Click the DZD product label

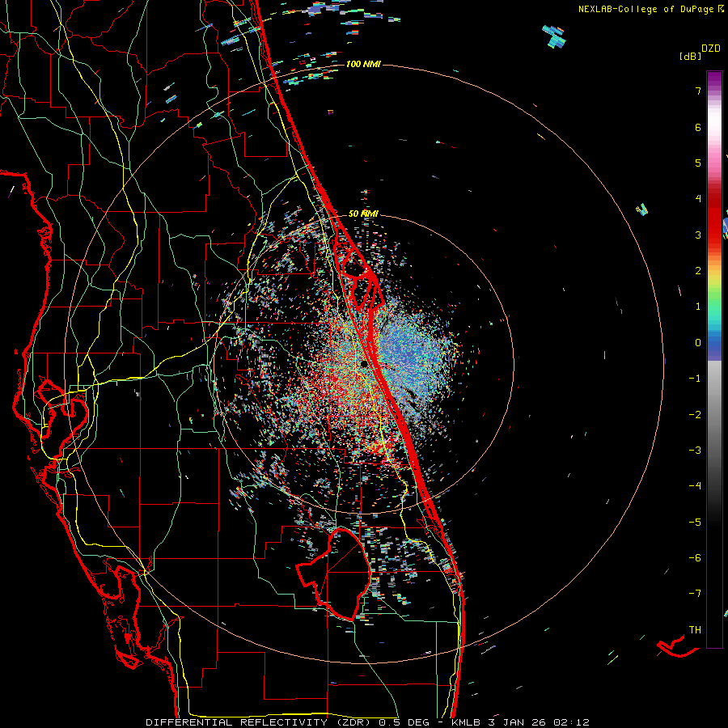point(711,49)
